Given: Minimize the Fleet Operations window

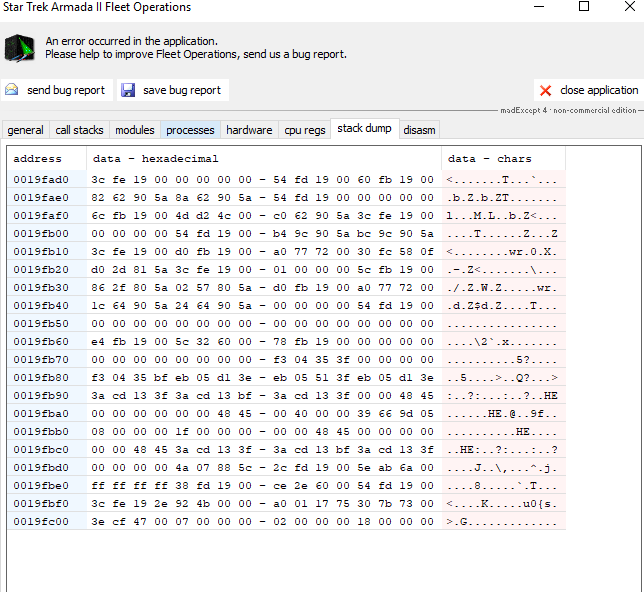Looking at the screenshot, I should (x=539, y=7).
